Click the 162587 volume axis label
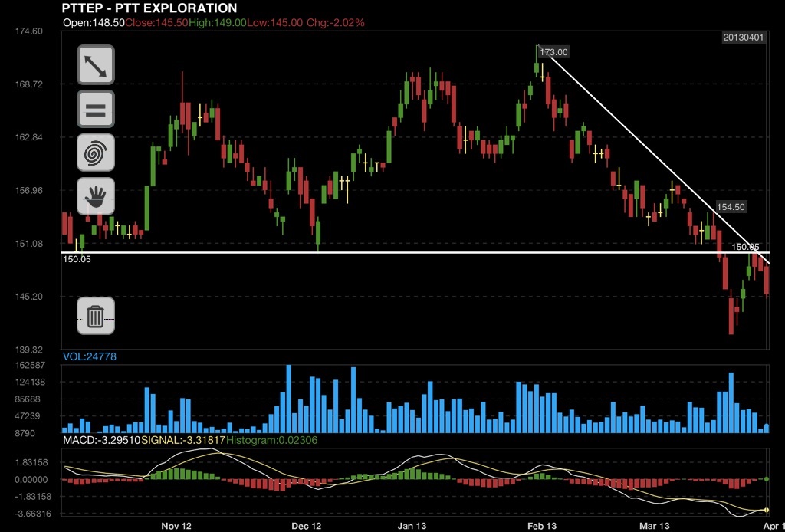This screenshot has width=785, height=532. (30, 366)
